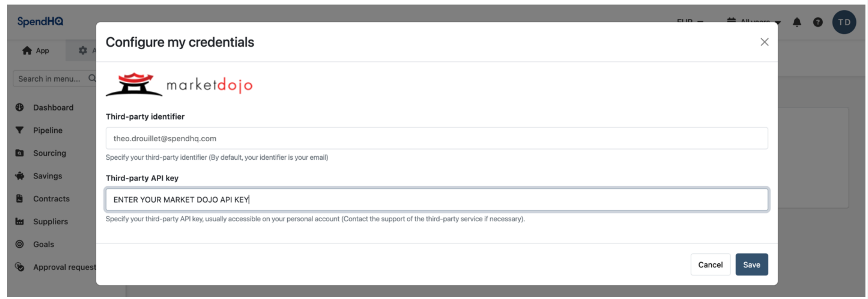Click the Contracts document icon
Screen dimensions: 868x299
coord(19,198)
